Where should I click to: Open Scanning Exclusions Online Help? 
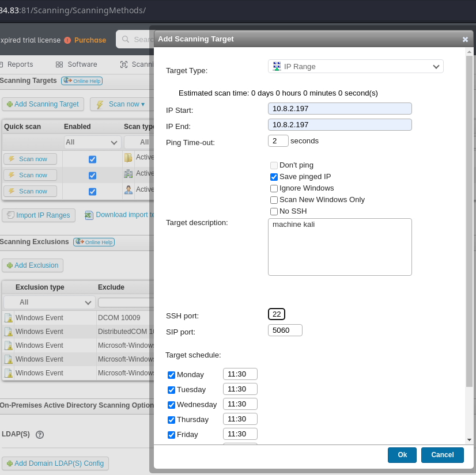click(x=94, y=242)
